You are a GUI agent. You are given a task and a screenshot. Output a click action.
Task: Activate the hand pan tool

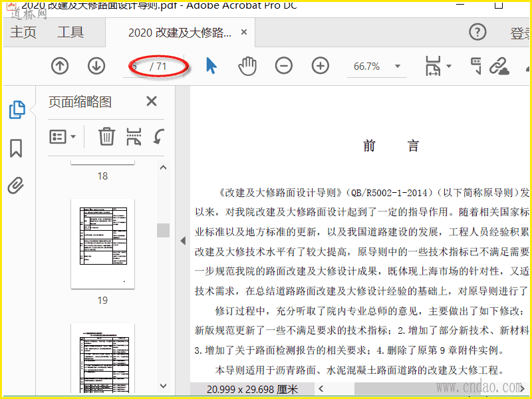[x=247, y=66]
